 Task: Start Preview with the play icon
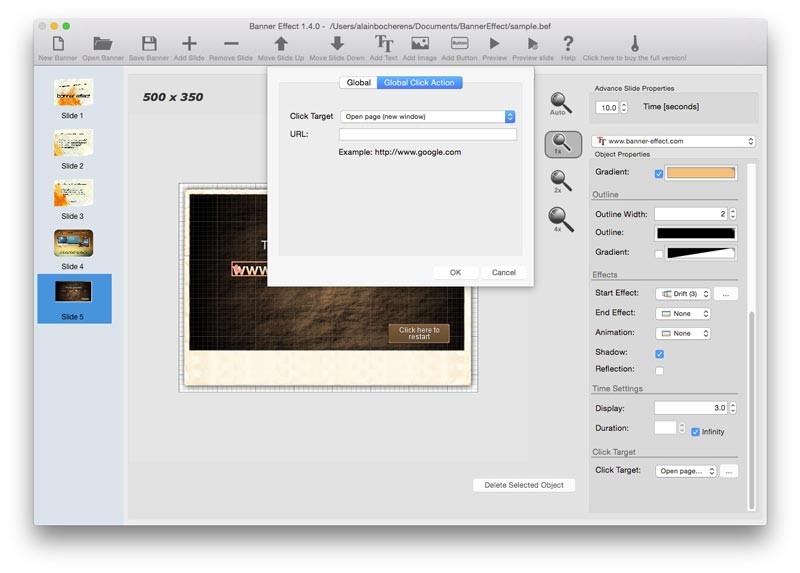494,44
